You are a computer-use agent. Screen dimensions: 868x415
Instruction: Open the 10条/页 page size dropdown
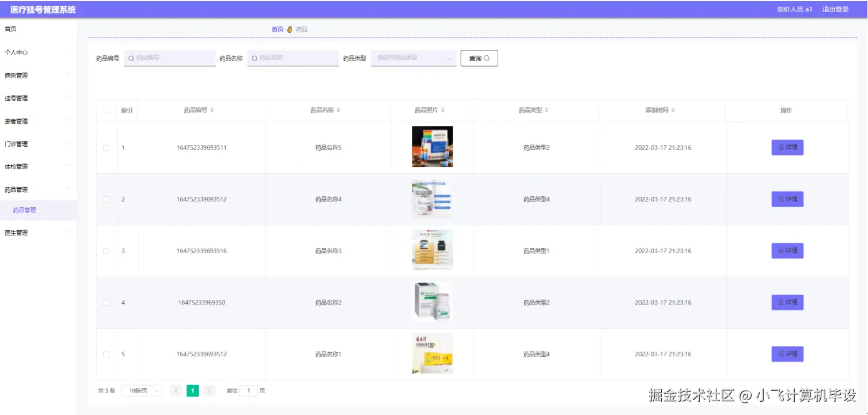point(142,391)
